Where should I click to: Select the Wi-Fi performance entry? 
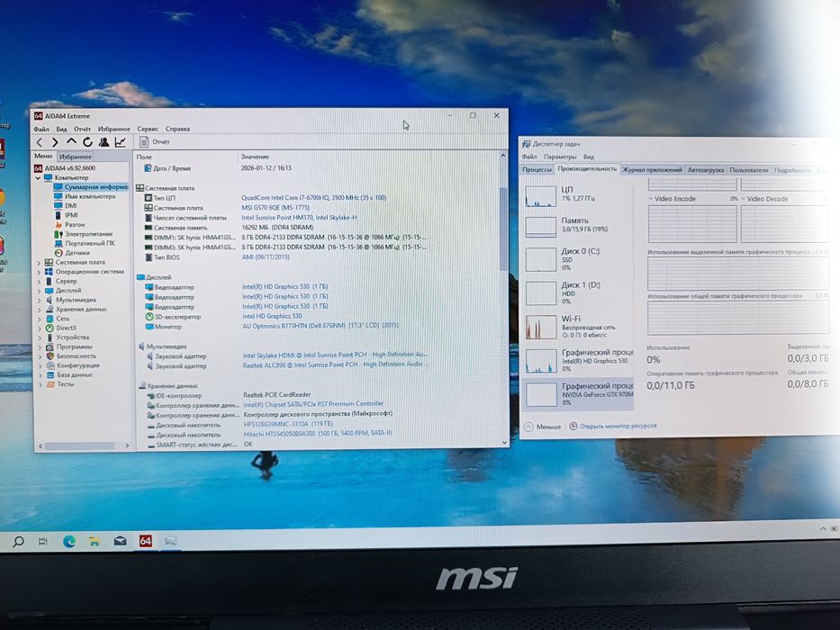577,326
